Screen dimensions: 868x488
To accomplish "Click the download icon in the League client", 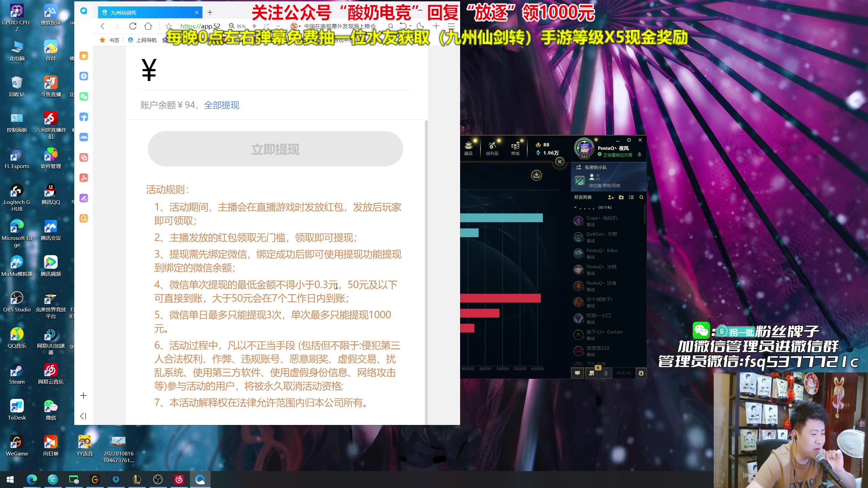I will [536, 176].
